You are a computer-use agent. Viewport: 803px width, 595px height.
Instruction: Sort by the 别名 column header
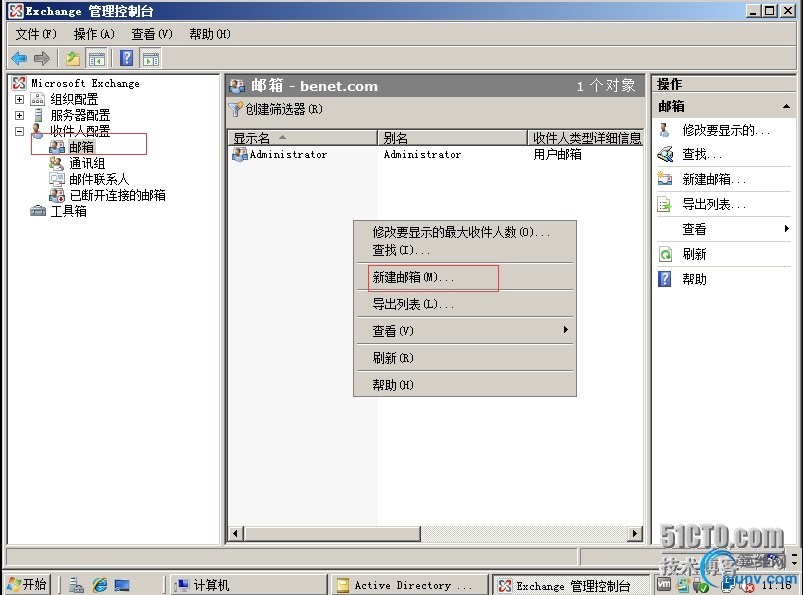(x=453, y=138)
